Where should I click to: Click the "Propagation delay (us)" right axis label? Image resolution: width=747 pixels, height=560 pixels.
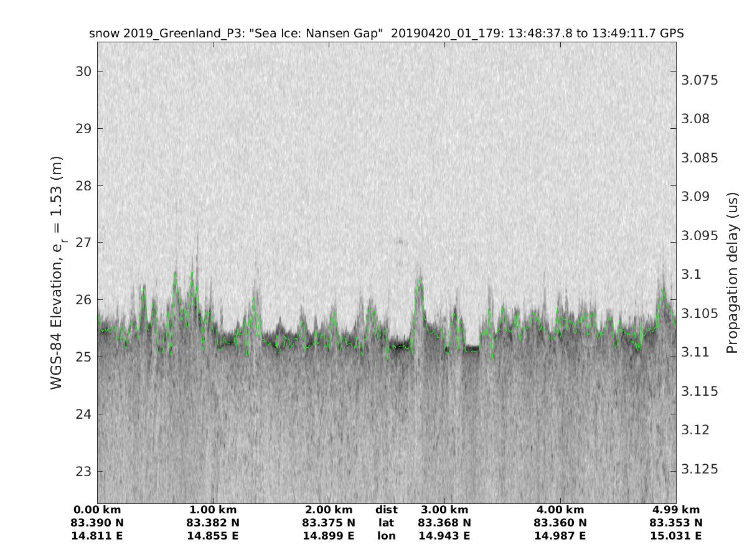pyautogui.click(x=732, y=273)
